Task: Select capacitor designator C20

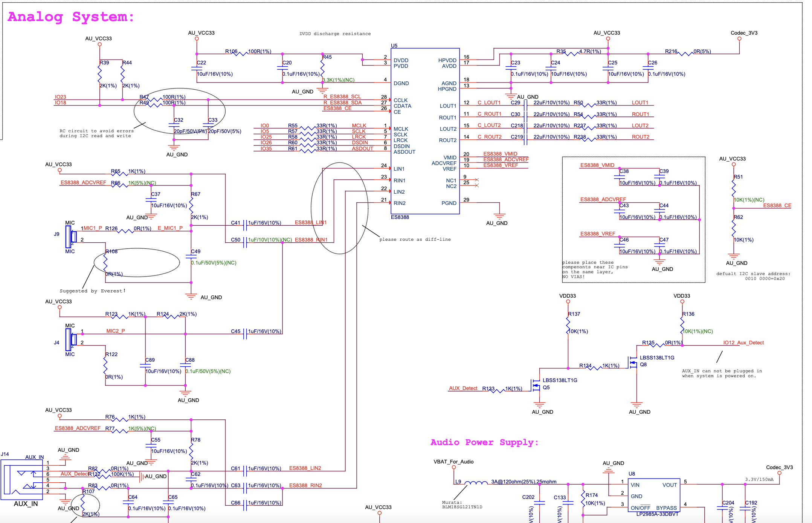Action: point(287,63)
